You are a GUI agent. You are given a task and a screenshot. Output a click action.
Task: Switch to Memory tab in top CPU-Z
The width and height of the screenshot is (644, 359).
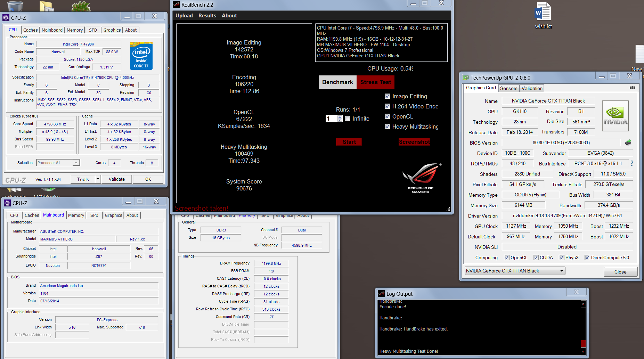(75, 30)
